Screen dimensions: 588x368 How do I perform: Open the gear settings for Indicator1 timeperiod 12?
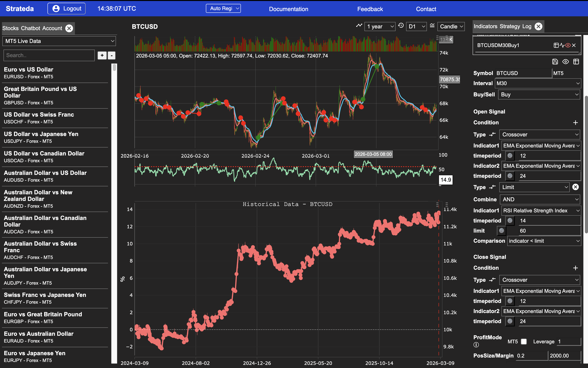coord(510,155)
